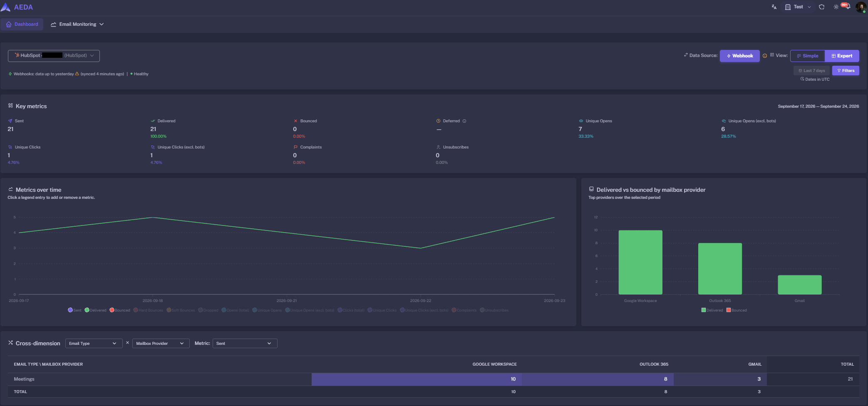Switch to Expert view

[x=842, y=56]
